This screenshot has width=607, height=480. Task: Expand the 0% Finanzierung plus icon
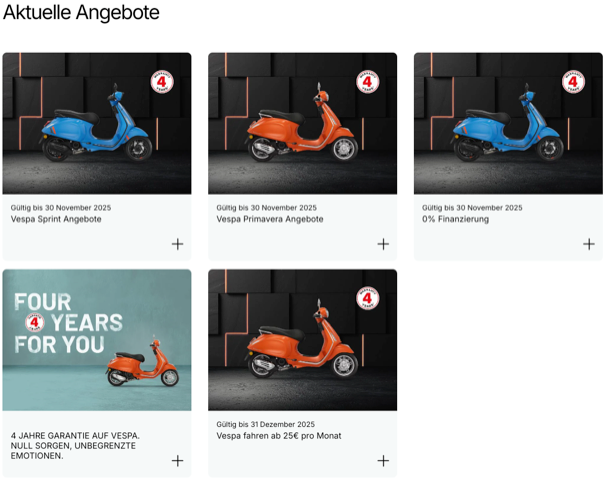589,244
